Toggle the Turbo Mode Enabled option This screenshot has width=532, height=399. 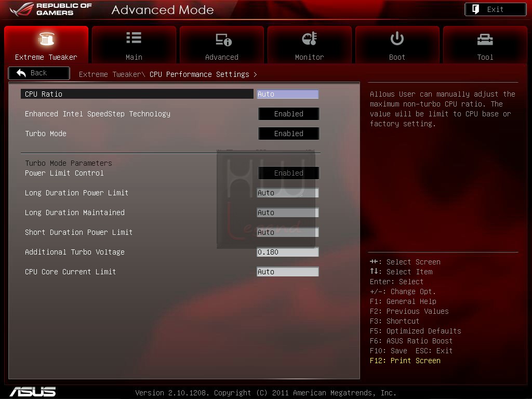coord(289,134)
